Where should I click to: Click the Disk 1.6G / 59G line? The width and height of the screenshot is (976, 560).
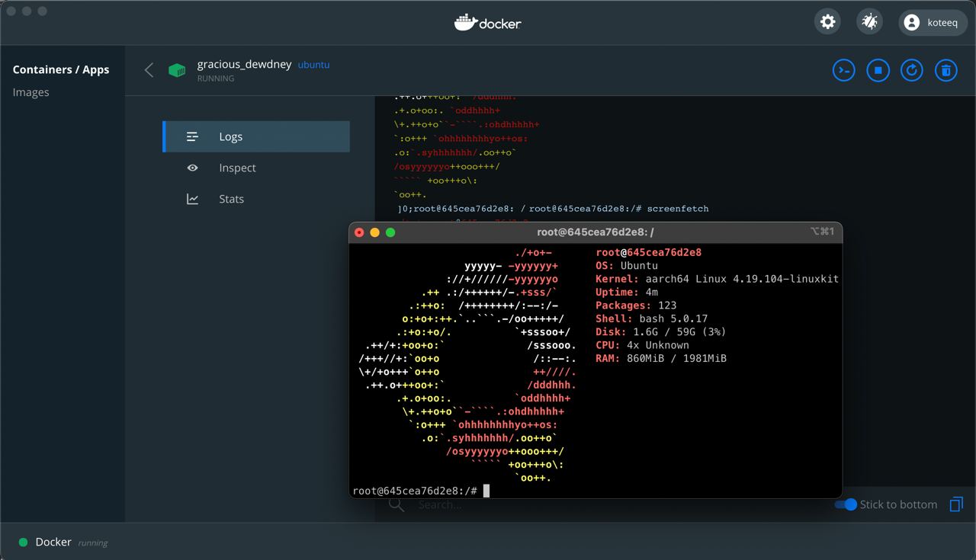pyautogui.click(x=660, y=331)
